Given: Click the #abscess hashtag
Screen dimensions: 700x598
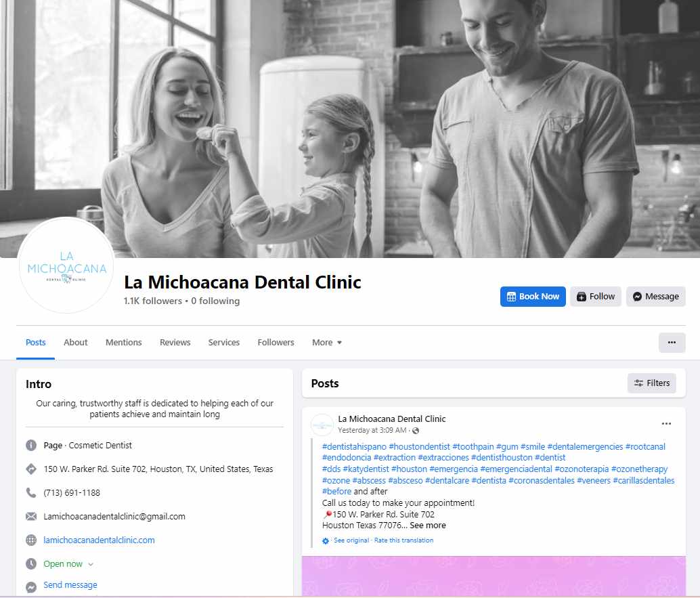Looking at the screenshot, I should tap(369, 481).
